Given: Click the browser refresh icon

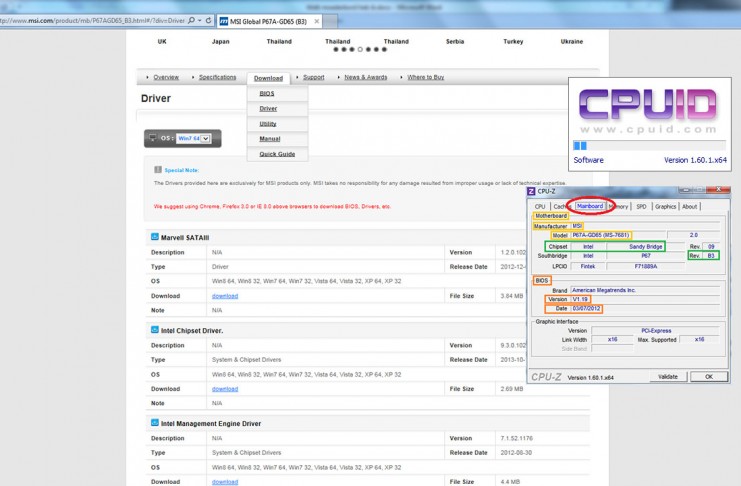Looking at the screenshot, I should pos(208,21).
